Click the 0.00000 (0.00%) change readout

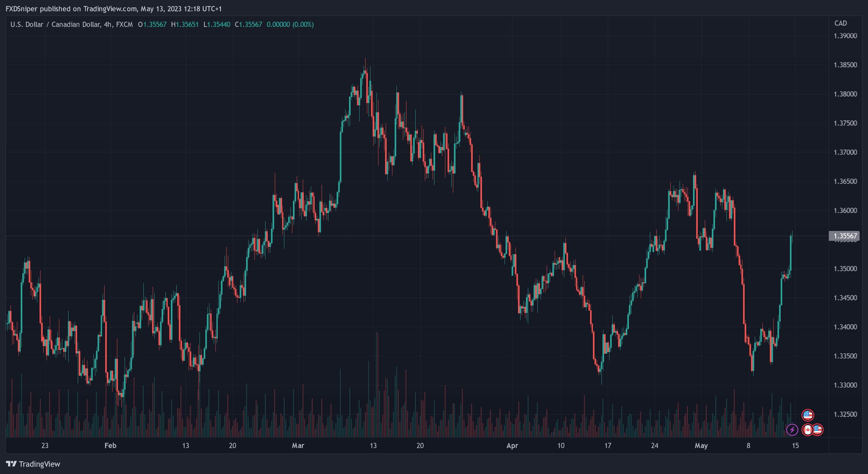290,25
